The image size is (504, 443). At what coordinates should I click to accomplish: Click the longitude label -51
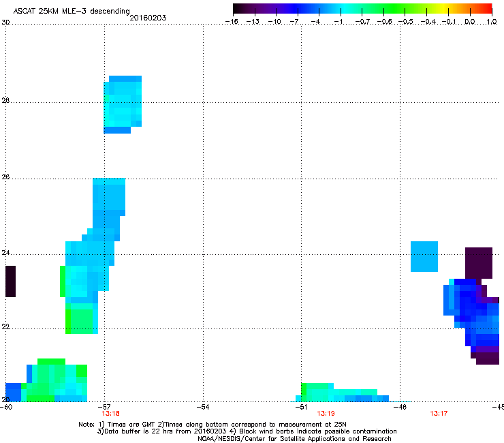pos(302,407)
